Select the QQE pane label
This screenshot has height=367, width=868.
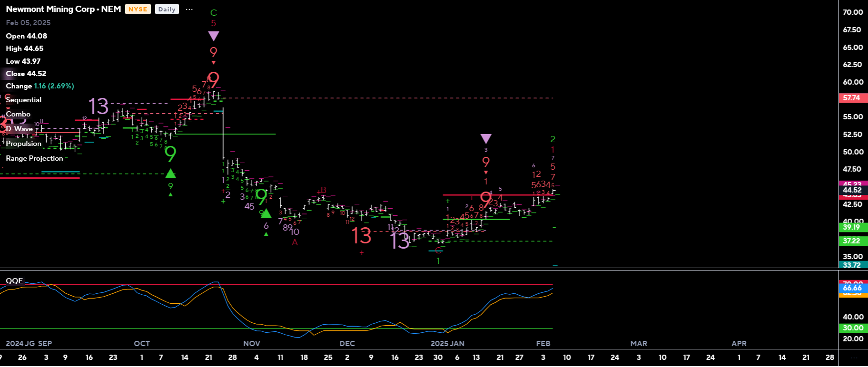click(14, 281)
